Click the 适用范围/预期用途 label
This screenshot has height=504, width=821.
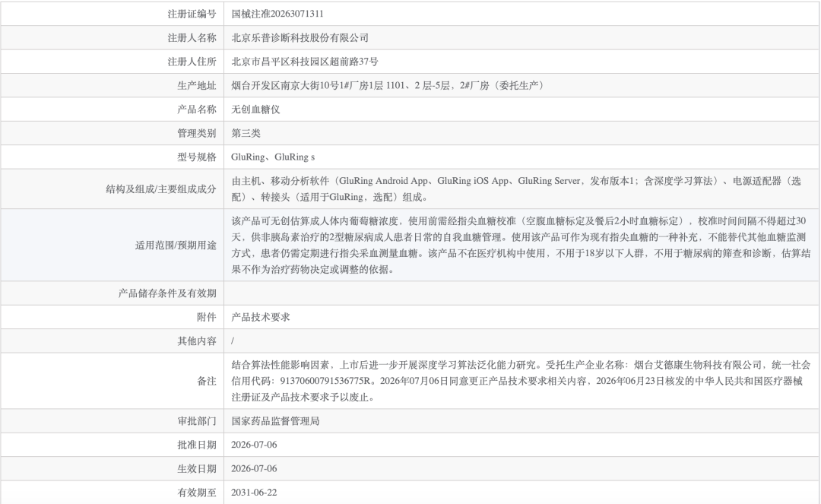click(x=176, y=245)
